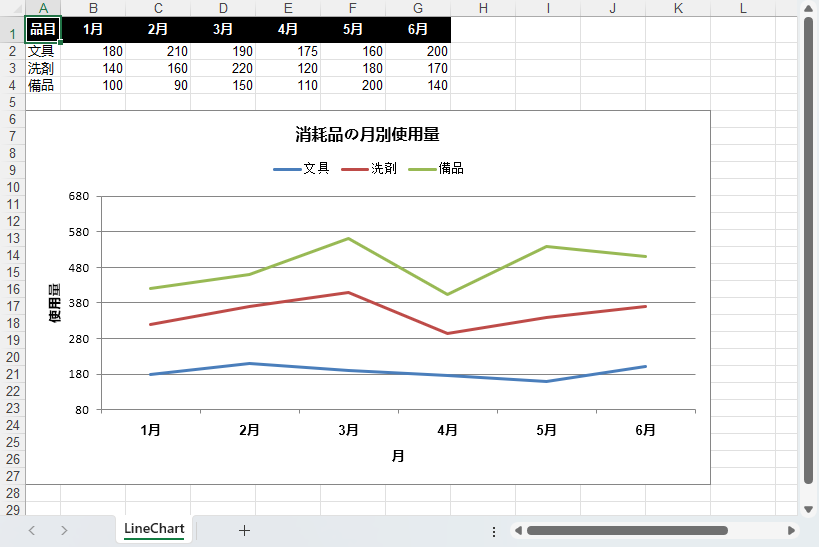Switch to the LineChart sheet tab
Screen dimensions: 819x547
[x=154, y=529]
